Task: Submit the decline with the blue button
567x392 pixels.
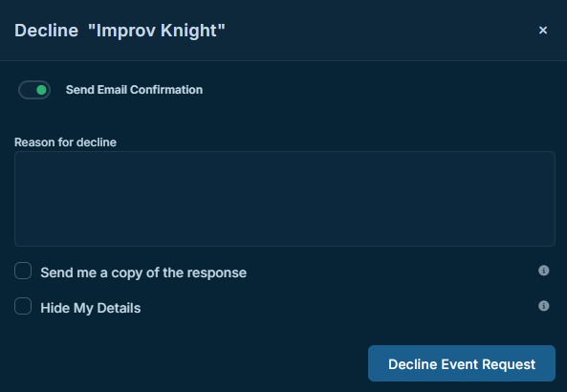Action: 462,363
